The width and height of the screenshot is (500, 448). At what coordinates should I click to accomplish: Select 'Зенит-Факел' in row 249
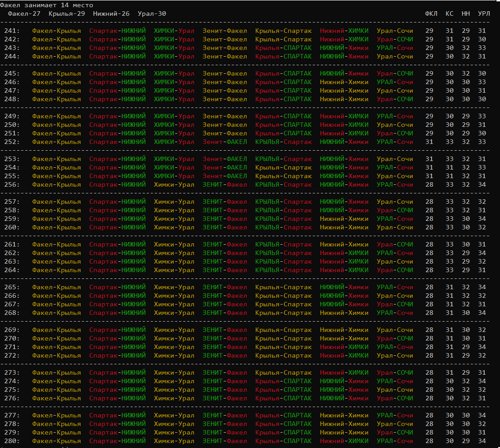[225, 116]
